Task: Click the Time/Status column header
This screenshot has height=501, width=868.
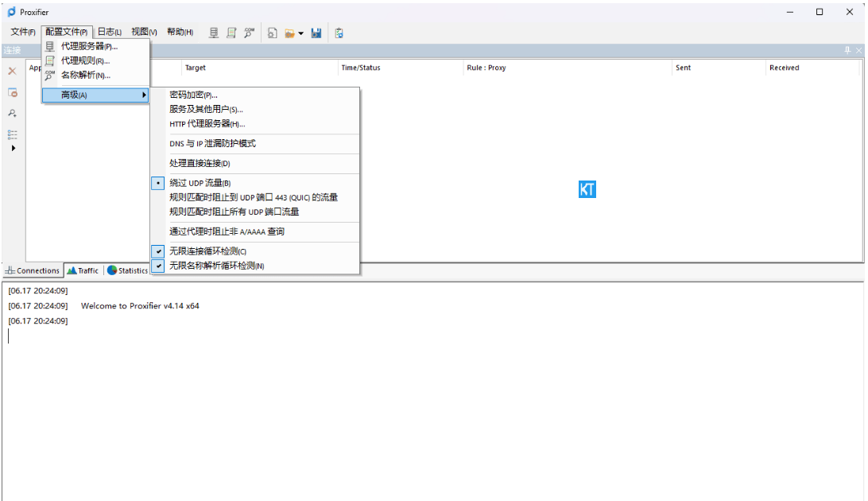Action: pos(401,68)
